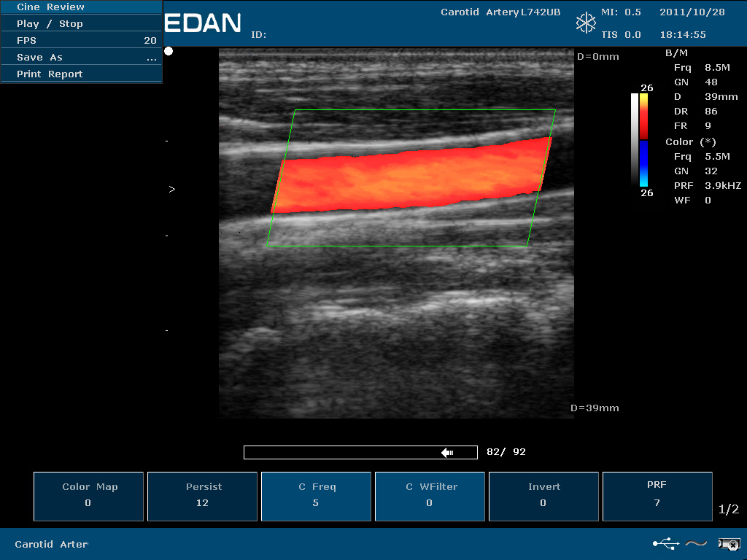747x560 pixels.
Task: Click the grayscale map bar
Action: [x=634, y=139]
